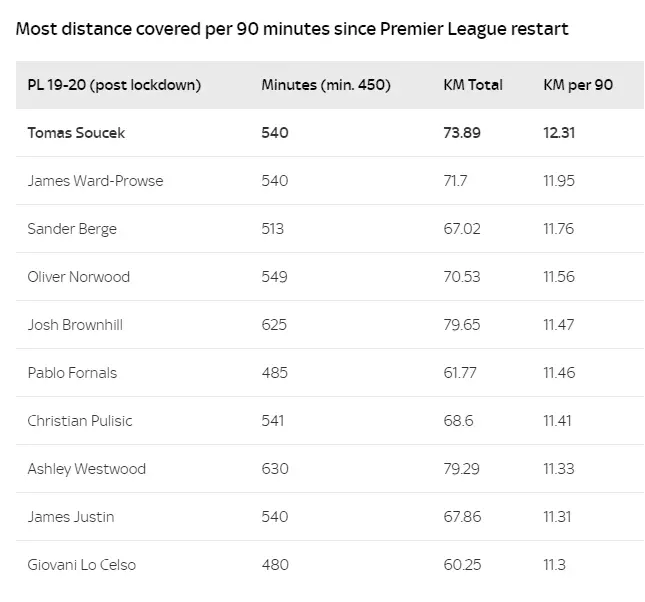Select Brownhill's 79.65 KM Total value

(462, 325)
